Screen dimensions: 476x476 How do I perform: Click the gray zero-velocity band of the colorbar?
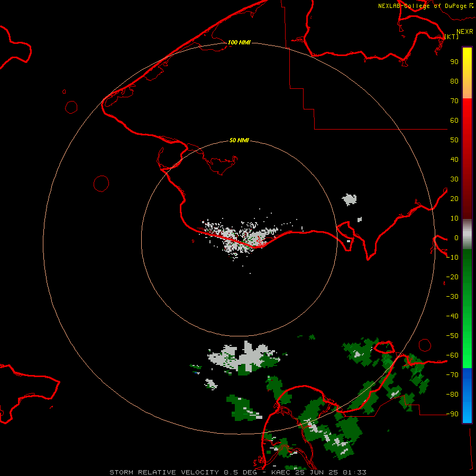pyautogui.click(x=467, y=234)
